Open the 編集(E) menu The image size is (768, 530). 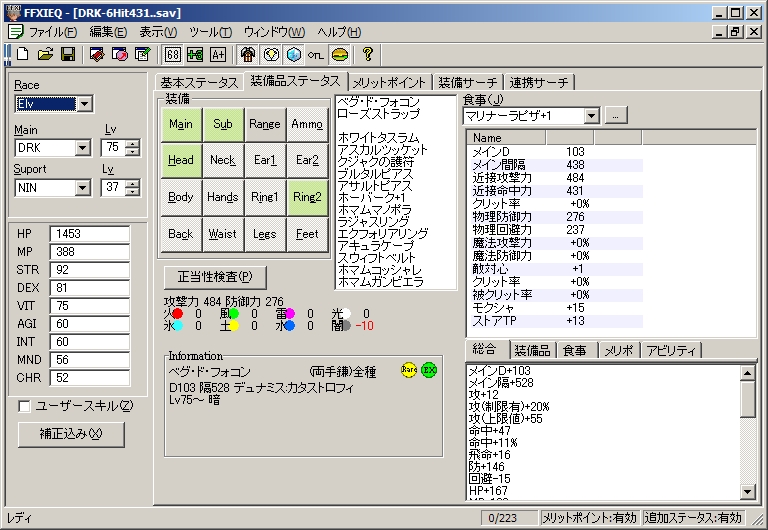point(108,32)
